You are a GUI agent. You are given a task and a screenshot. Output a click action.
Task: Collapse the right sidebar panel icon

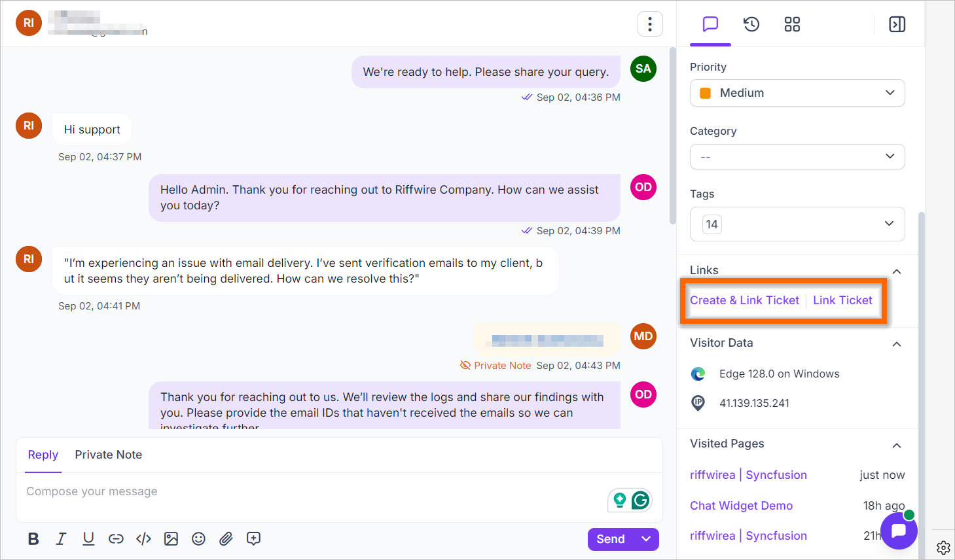tap(897, 24)
